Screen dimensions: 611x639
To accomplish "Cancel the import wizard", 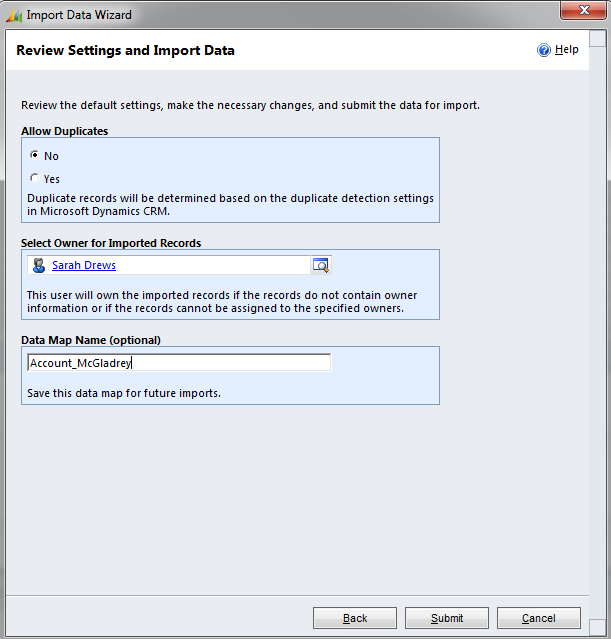I will point(539,618).
